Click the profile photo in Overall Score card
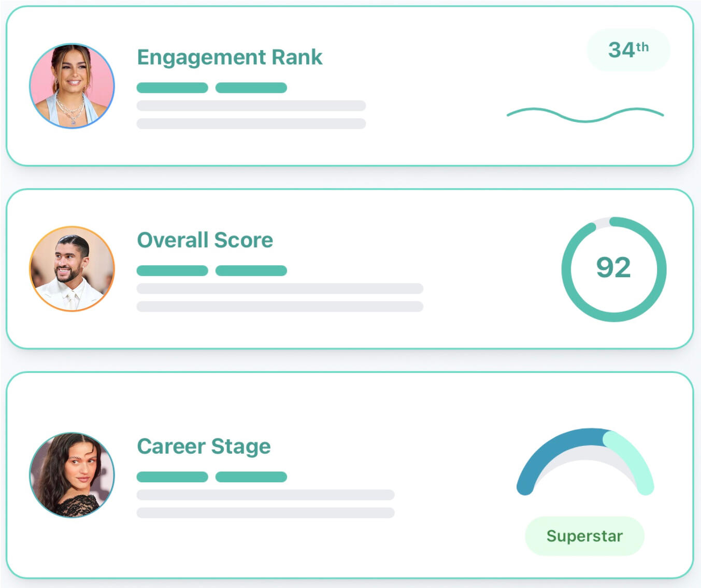Viewport: 701px width, 588px height. tap(72, 269)
